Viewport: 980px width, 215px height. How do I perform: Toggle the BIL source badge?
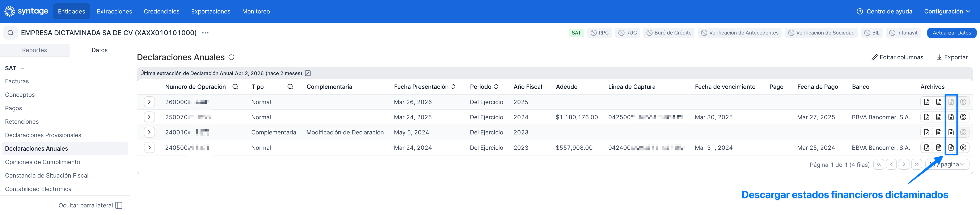coord(872,33)
